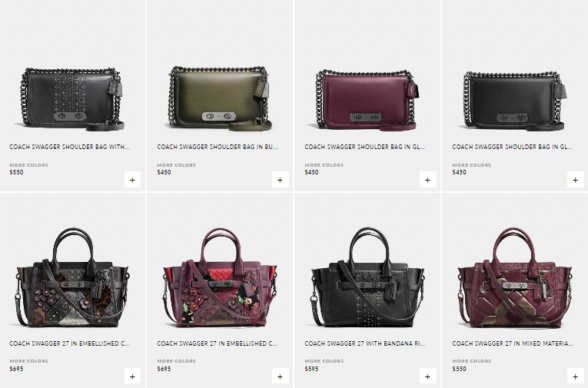Screen dimensions: 588x388
Task: Show more colors for leopard-patch Swagger 27
Action: click(29, 361)
